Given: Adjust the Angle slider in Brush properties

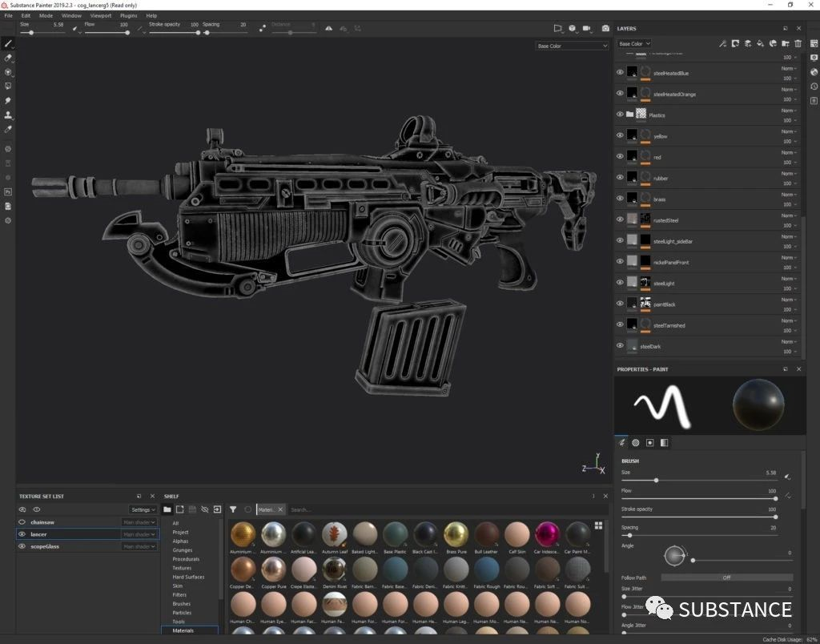Looking at the screenshot, I should 742,560.
